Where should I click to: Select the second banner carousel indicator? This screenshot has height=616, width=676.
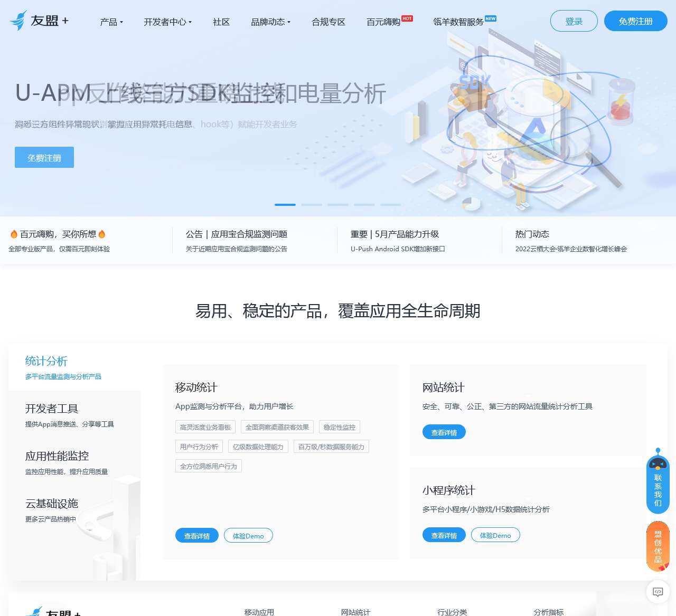point(312,204)
